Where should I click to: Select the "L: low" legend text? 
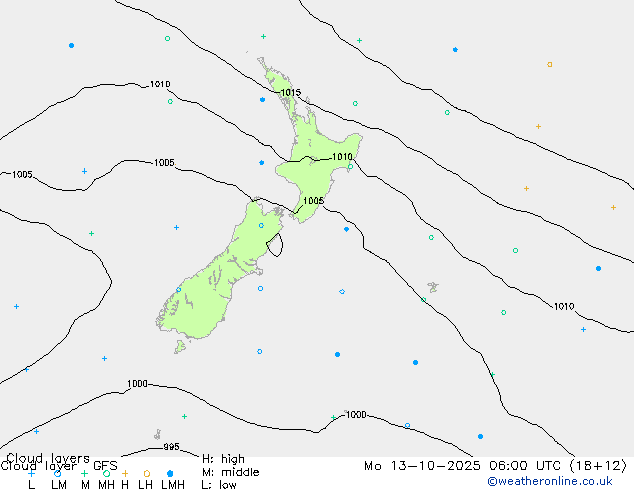219,484
